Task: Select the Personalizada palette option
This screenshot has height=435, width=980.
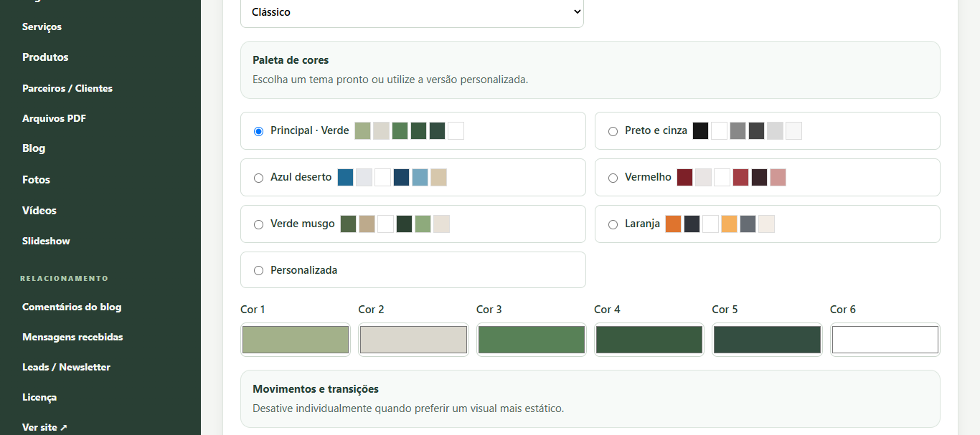Action: [x=258, y=270]
